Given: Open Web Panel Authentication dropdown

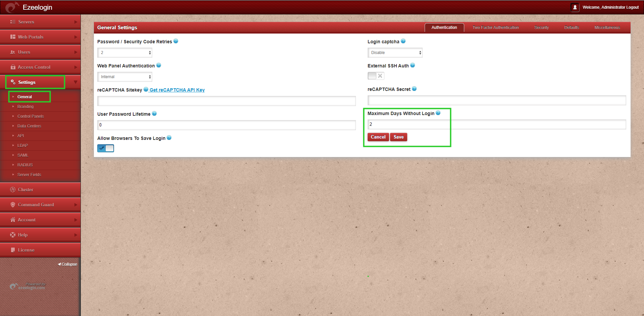Looking at the screenshot, I should click(x=125, y=77).
